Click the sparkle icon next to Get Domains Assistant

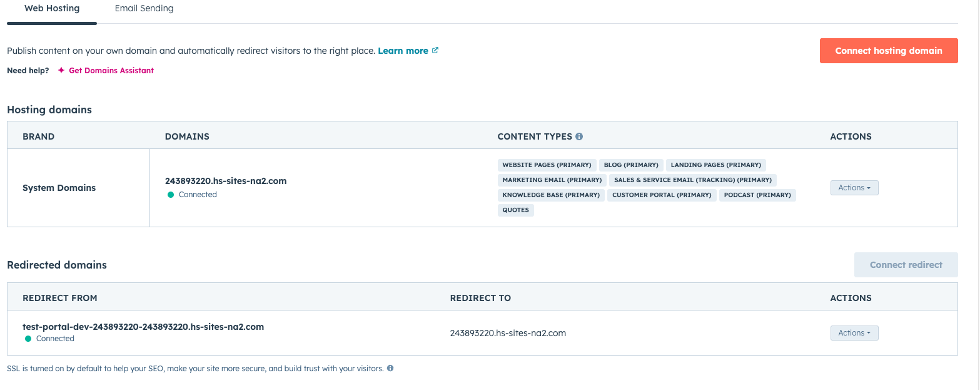pyautogui.click(x=61, y=71)
